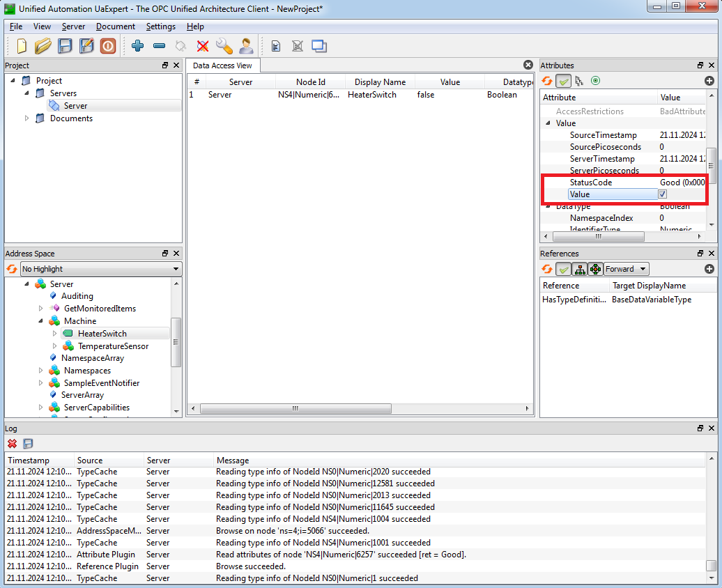Open Server Settings wrench icon
This screenshot has width=722, height=588.
click(224, 46)
